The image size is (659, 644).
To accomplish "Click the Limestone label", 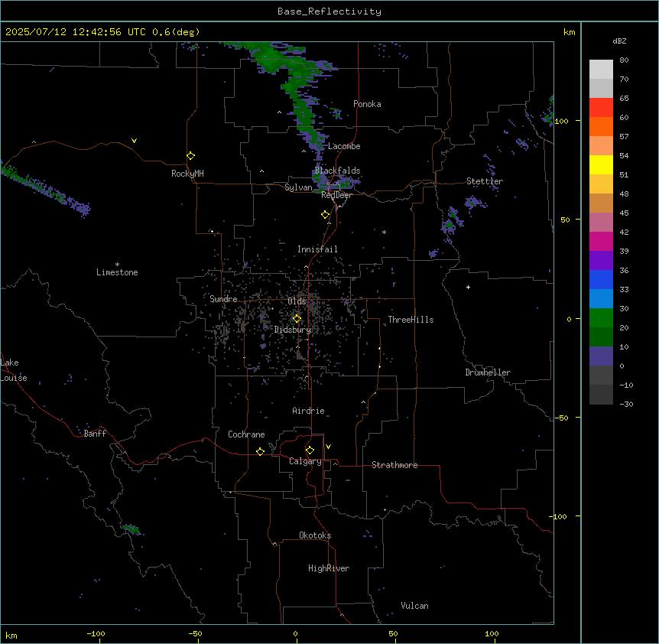I will [117, 272].
